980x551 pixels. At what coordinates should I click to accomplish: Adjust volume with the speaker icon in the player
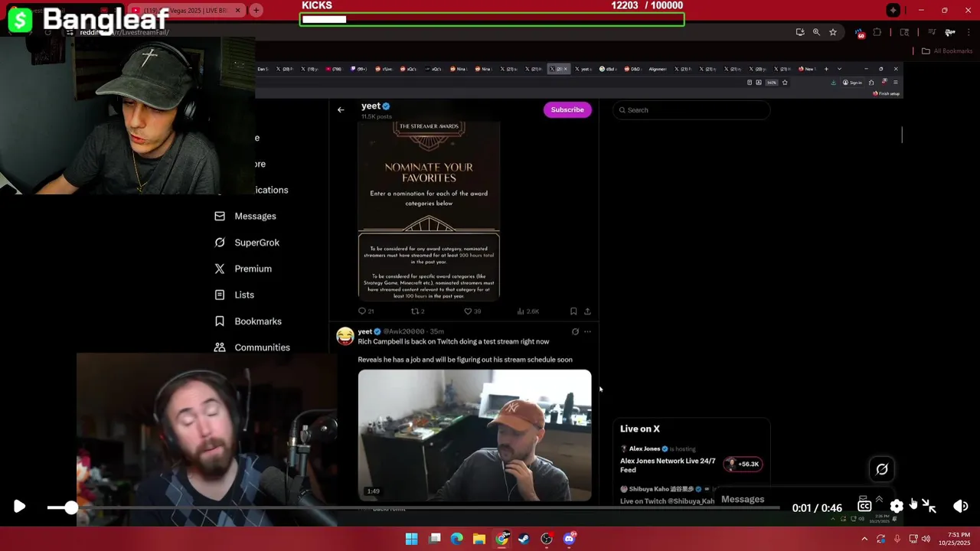click(x=960, y=507)
